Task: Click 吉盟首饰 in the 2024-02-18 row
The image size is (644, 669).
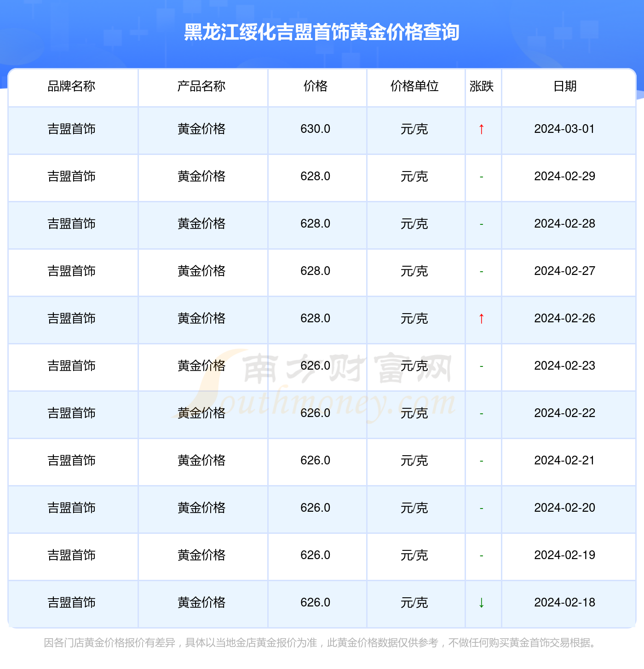Action: tap(71, 603)
